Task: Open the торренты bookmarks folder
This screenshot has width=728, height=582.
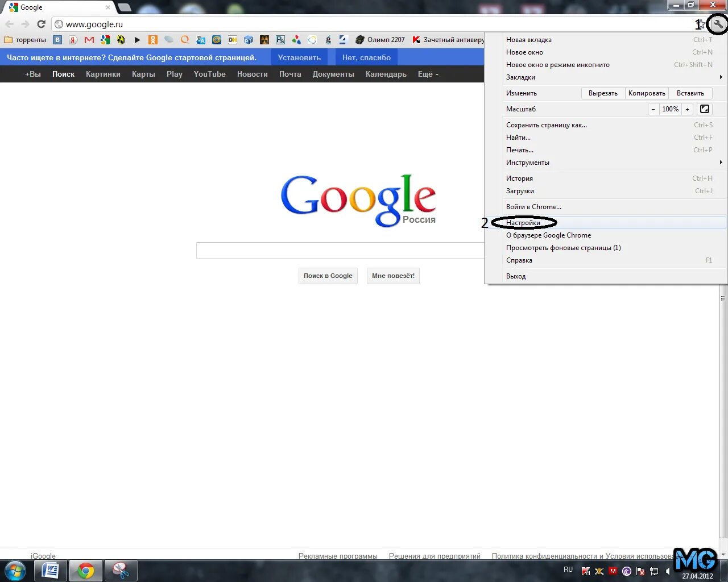Action: [x=25, y=40]
